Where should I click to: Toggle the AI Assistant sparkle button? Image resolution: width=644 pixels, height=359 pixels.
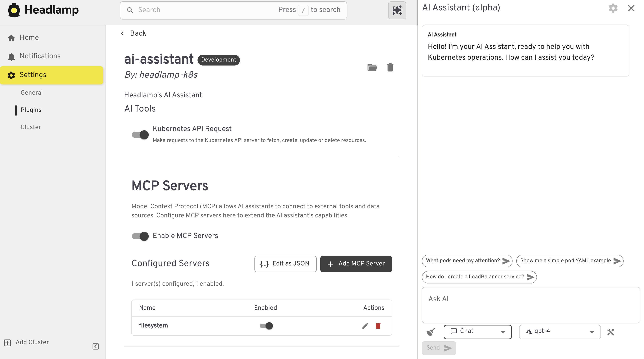click(397, 10)
